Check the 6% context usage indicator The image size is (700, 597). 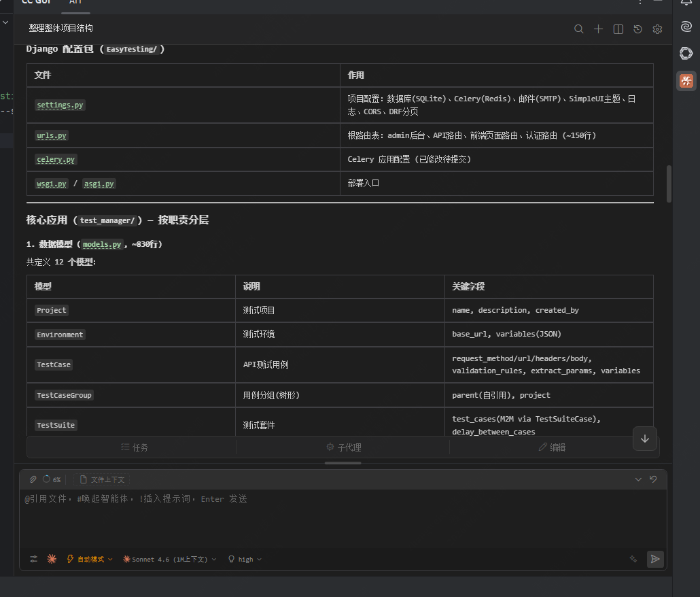(52, 479)
